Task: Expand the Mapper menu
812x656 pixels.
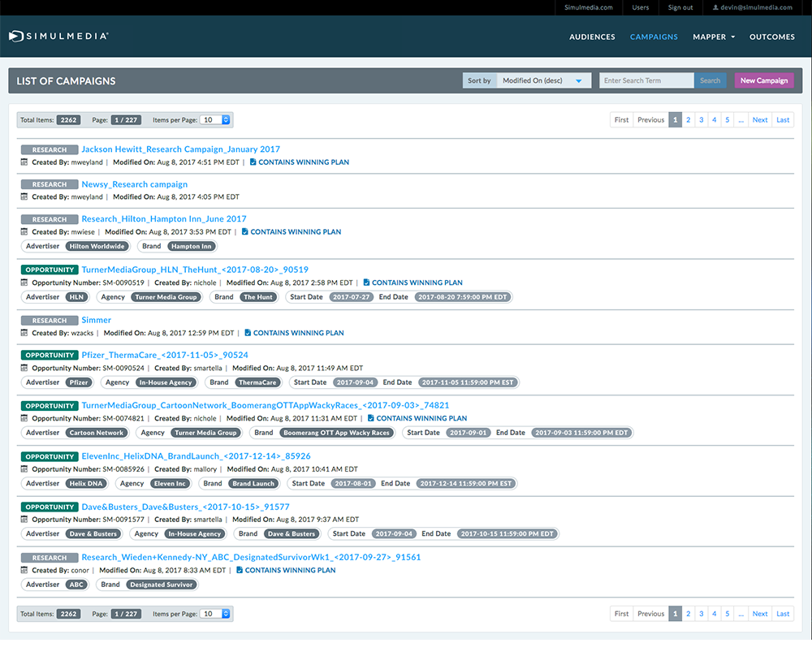Action: [x=714, y=37]
